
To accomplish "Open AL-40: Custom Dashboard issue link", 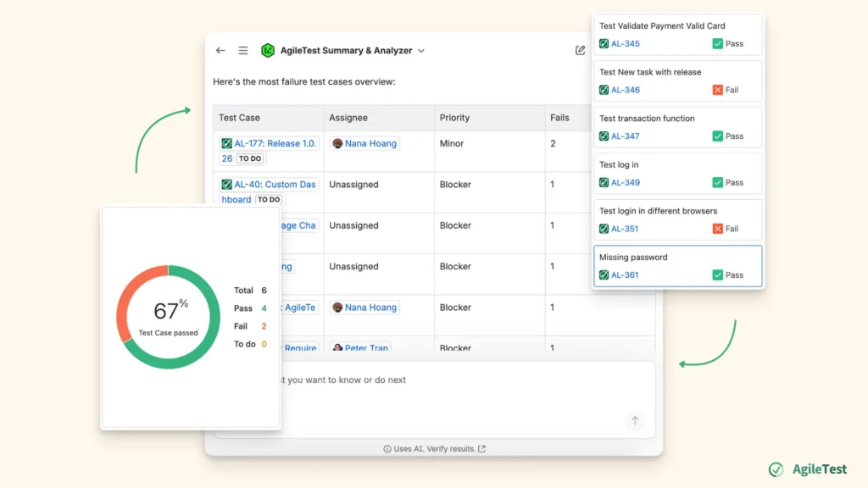I will coord(268,191).
